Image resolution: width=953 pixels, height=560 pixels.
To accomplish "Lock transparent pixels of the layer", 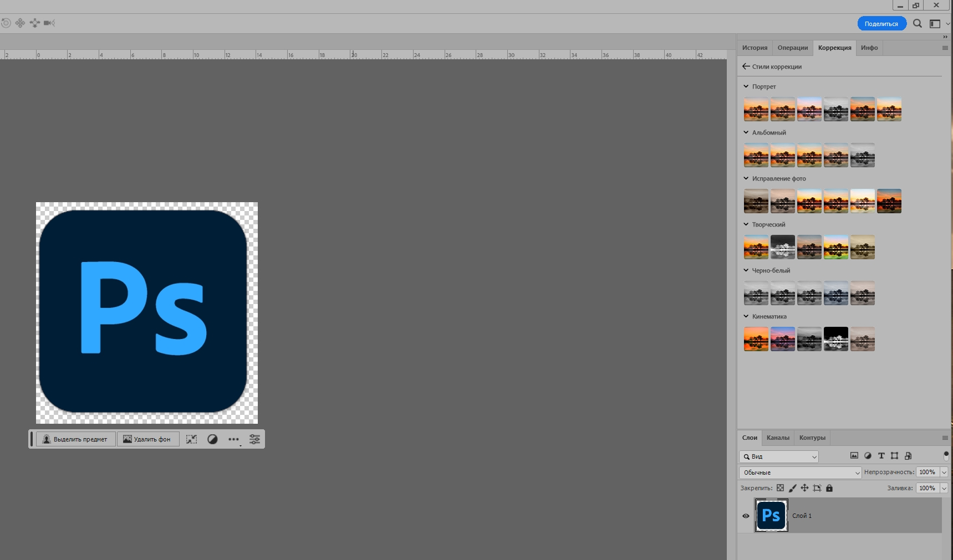I will [780, 488].
